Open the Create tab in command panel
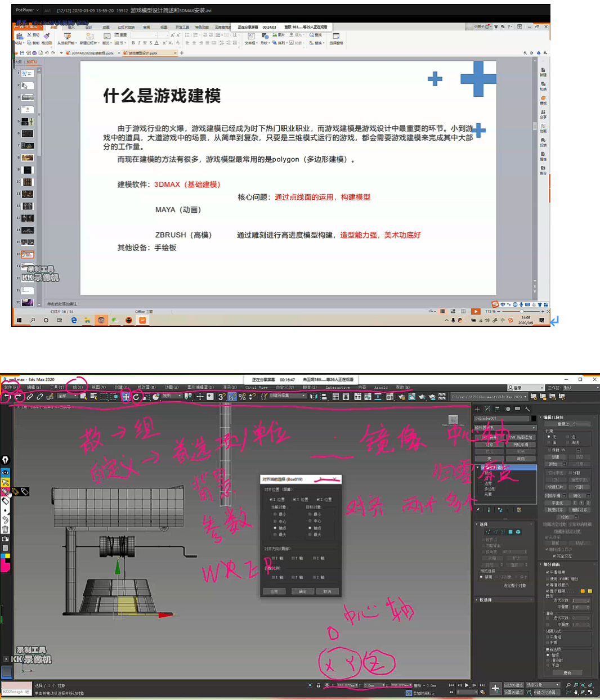 pos(477,409)
